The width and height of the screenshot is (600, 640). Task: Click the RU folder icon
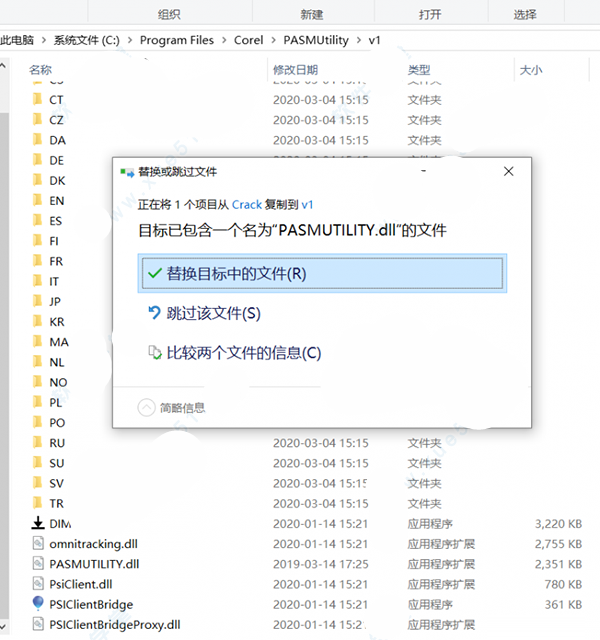point(37,442)
